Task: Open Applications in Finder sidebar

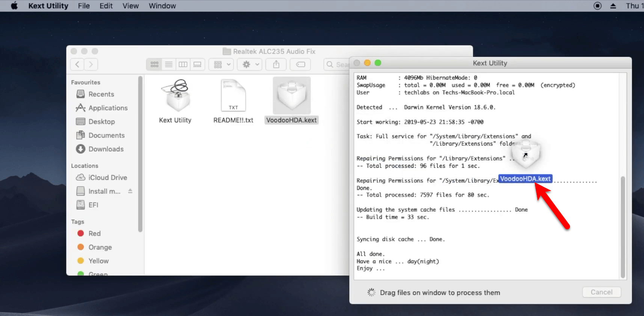Action: 108,108
